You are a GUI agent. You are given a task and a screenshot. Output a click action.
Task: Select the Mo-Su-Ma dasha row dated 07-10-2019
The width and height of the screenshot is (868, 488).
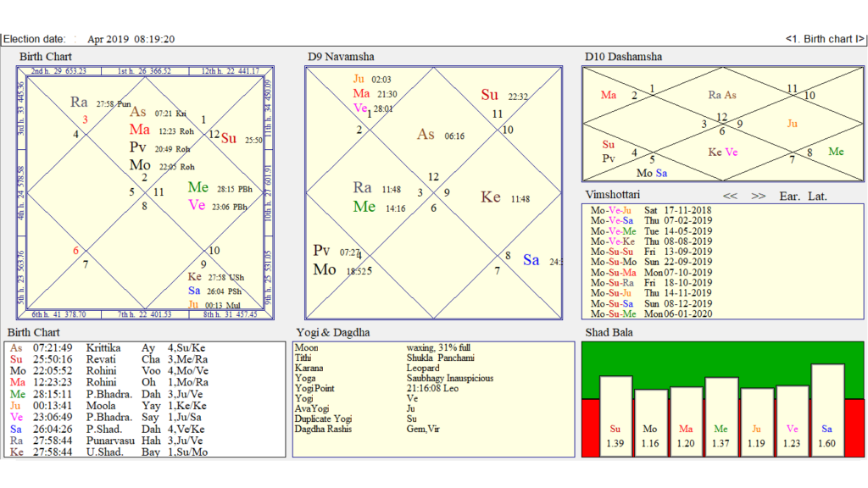(x=651, y=272)
